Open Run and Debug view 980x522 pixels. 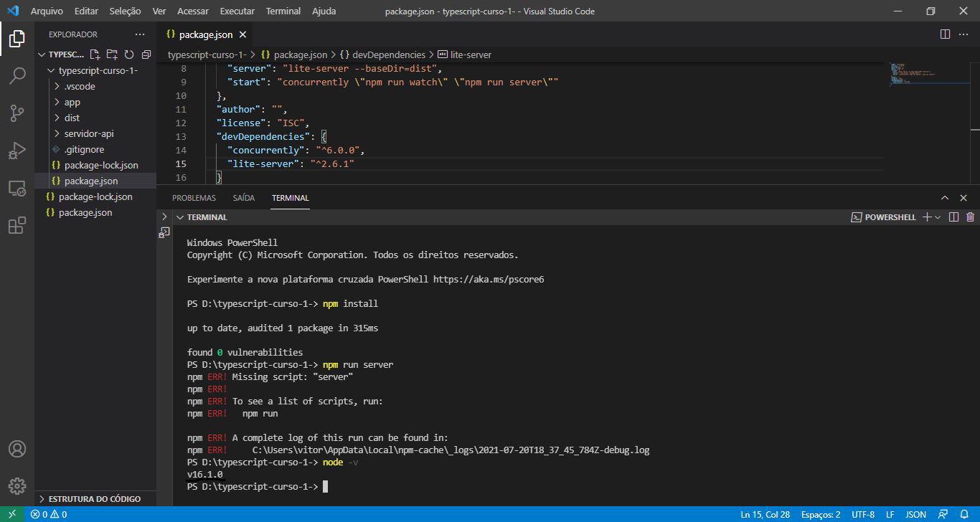[17, 151]
